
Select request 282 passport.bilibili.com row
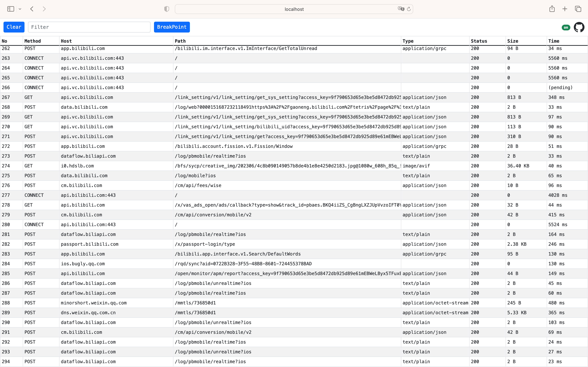tap(89, 244)
